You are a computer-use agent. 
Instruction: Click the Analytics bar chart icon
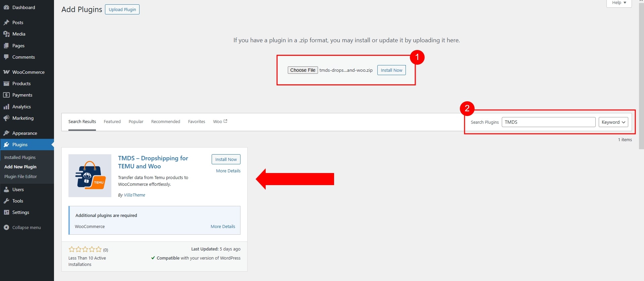(6, 107)
